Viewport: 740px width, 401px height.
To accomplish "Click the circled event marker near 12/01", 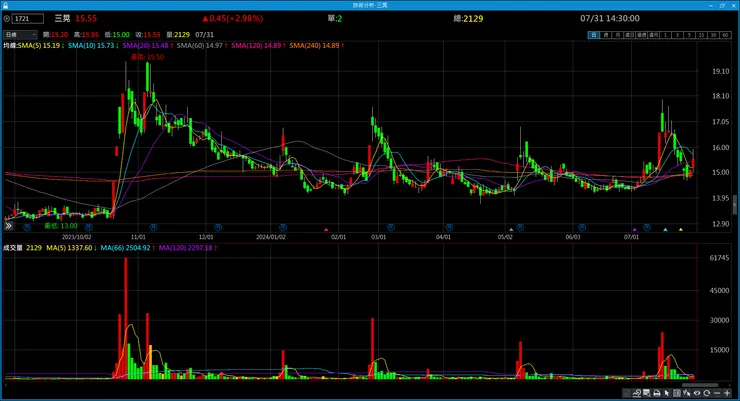I will pos(218,227).
